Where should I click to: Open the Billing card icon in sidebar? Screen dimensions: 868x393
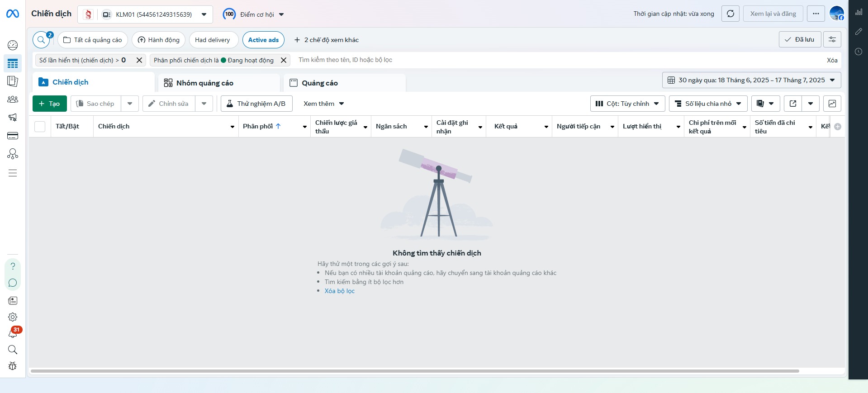click(x=13, y=136)
